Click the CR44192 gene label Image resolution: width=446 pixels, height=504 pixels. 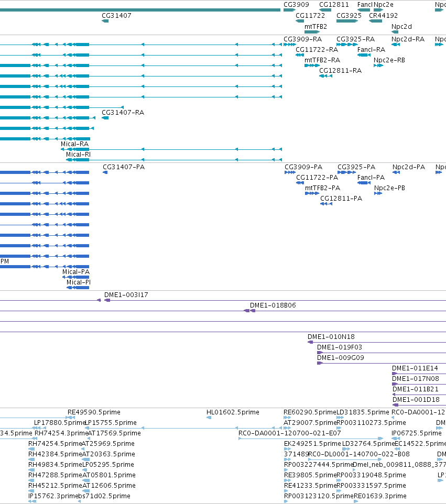click(x=383, y=15)
